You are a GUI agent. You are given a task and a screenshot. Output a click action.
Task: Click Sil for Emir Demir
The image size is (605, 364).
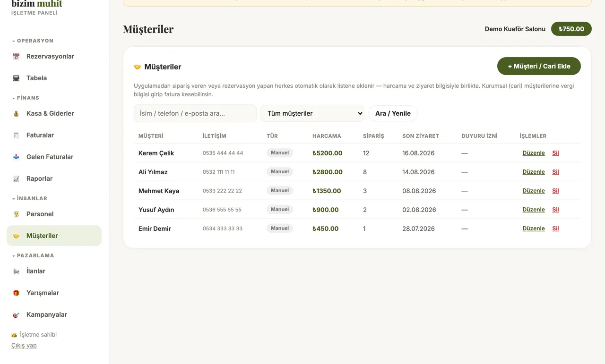pos(555,229)
